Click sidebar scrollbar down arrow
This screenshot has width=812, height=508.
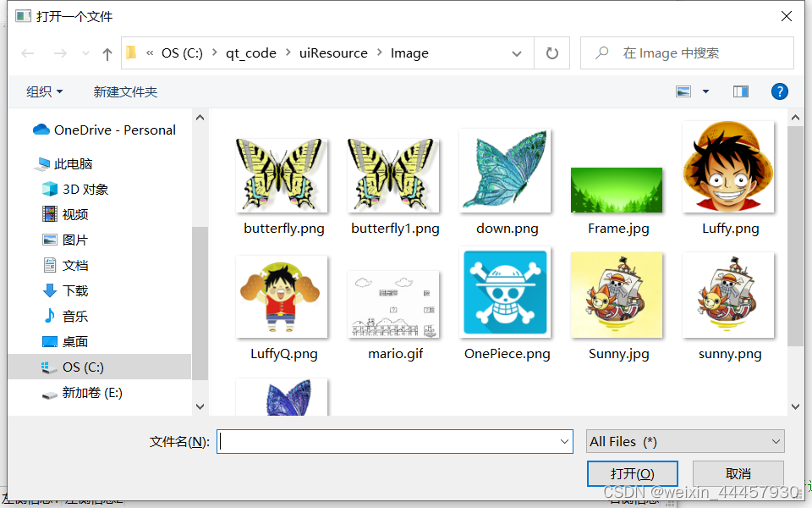click(200, 407)
